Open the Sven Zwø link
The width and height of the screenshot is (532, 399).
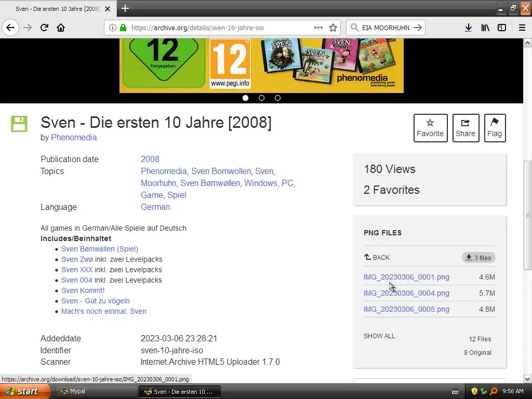[x=77, y=259]
